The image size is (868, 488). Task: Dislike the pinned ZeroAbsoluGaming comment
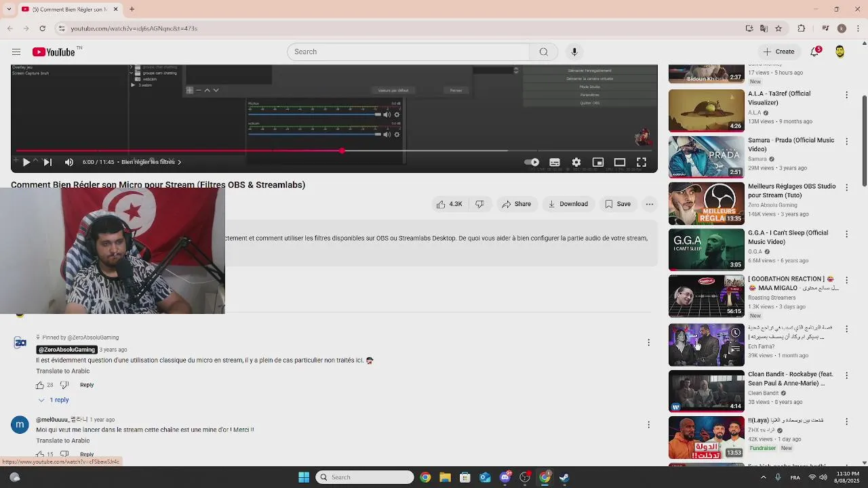[x=64, y=385]
